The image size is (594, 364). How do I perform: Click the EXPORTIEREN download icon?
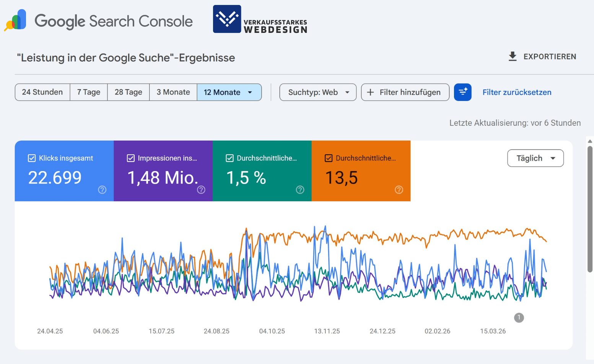click(512, 56)
